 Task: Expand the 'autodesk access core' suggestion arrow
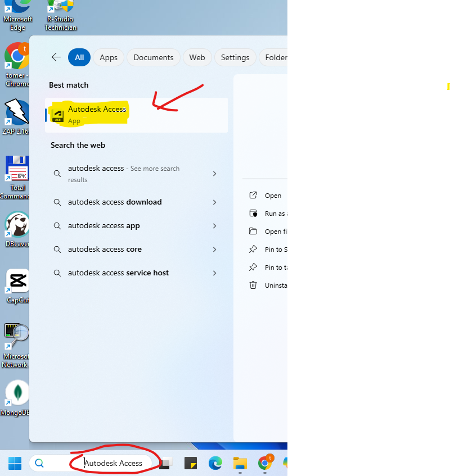(x=214, y=250)
